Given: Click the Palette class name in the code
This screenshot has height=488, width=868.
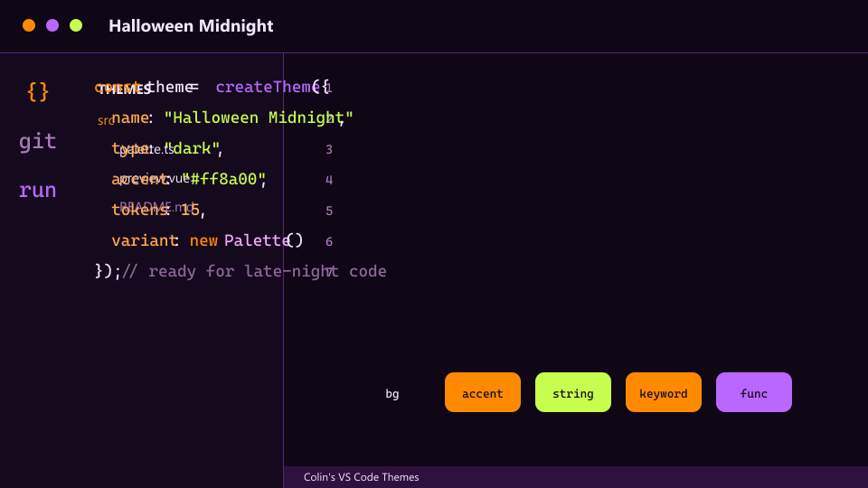Looking at the screenshot, I should tap(257, 240).
